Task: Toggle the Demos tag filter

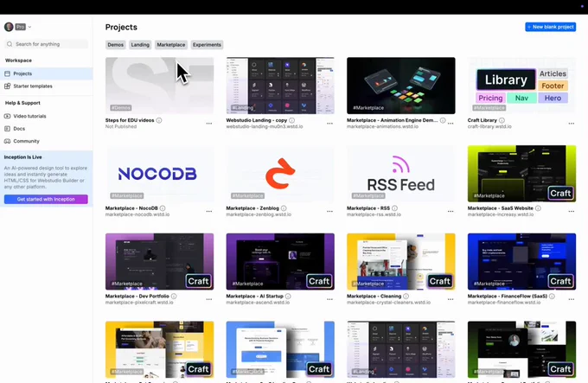Action: click(x=115, y=45)
